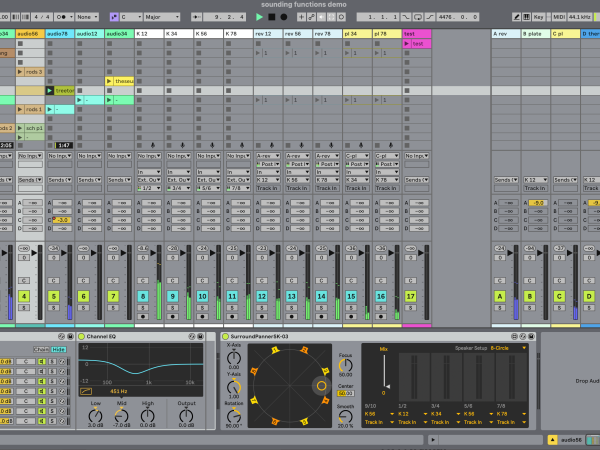Click the Hide chain button
The image size is (600, 450).
[59, 349]
